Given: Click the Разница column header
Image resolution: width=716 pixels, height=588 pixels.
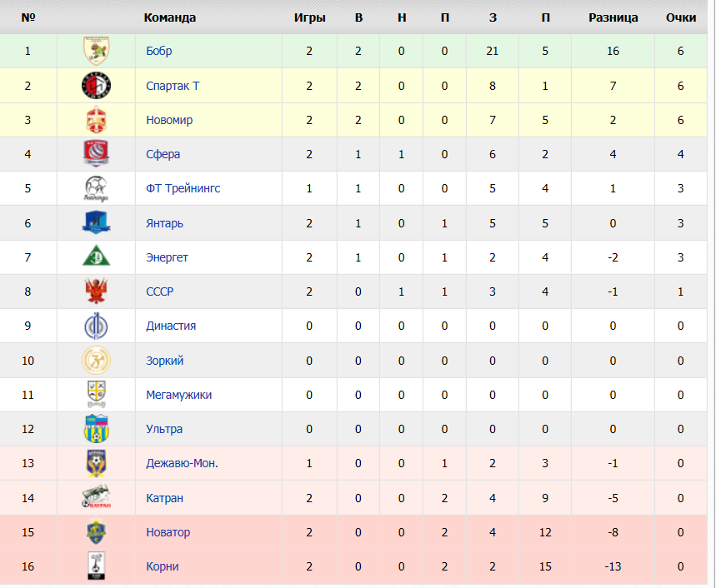Looking at the screenshot, I should pos(613,17).
